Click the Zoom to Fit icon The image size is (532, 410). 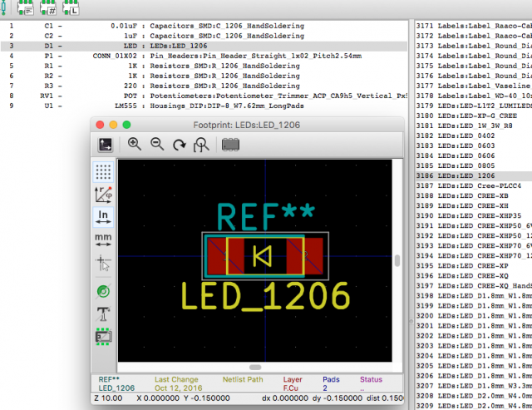click(201, 145)
